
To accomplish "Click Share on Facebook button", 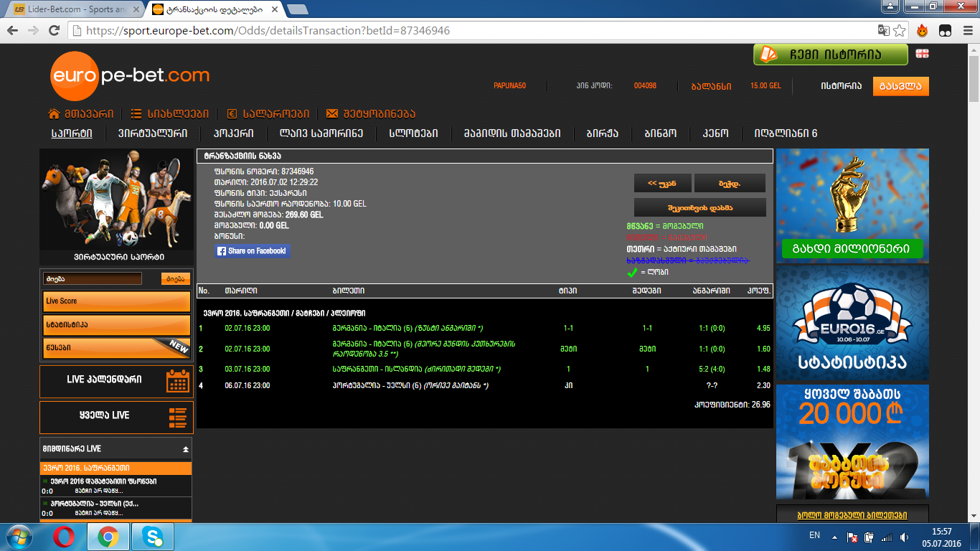I will tap(253, 251).
